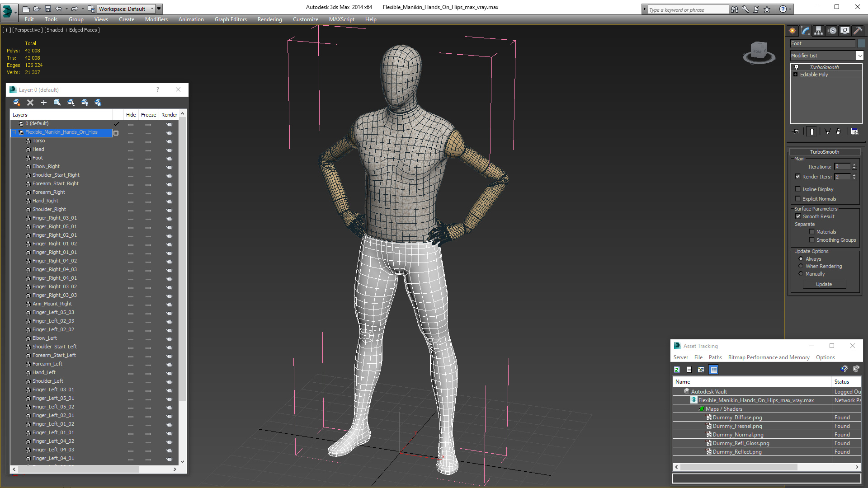Click Make Unique icon below modifier stack
Viewport: 868px width, 488px height.
pyautogui.click(x=827, y=131)
